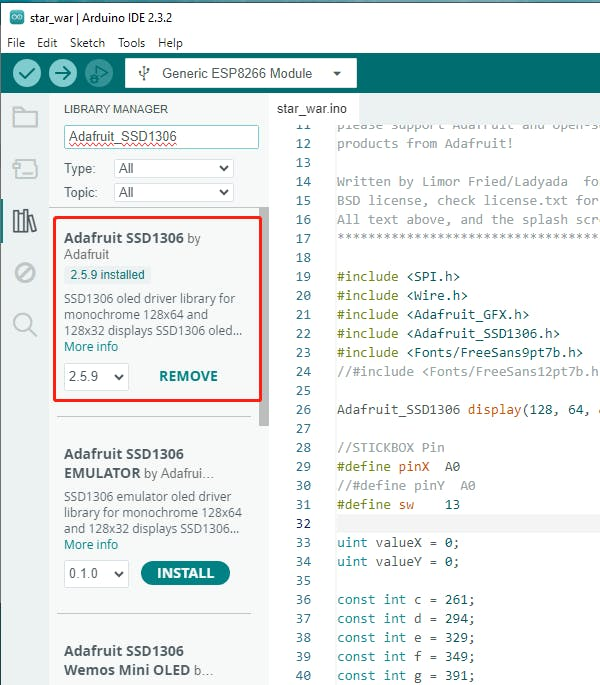Open Boards Manager in the sidebar
The height and width of the screenshot is (685, 600).
click(x=24, y=168)
